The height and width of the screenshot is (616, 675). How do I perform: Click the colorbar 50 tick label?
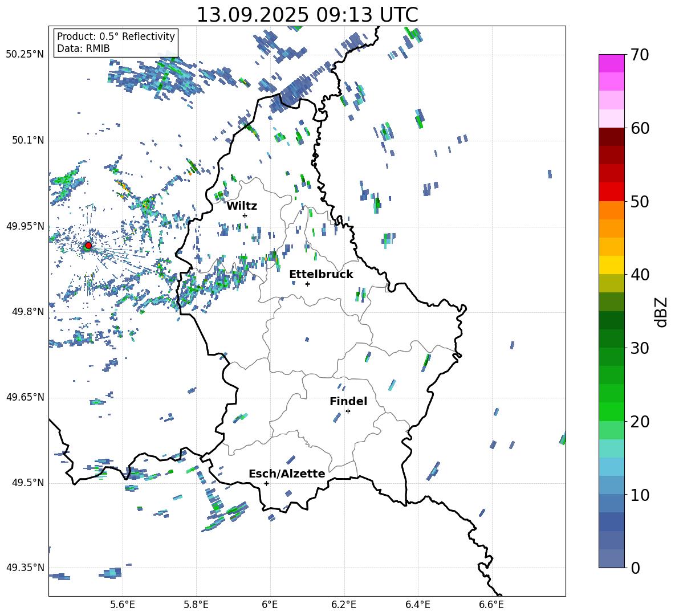640,202
